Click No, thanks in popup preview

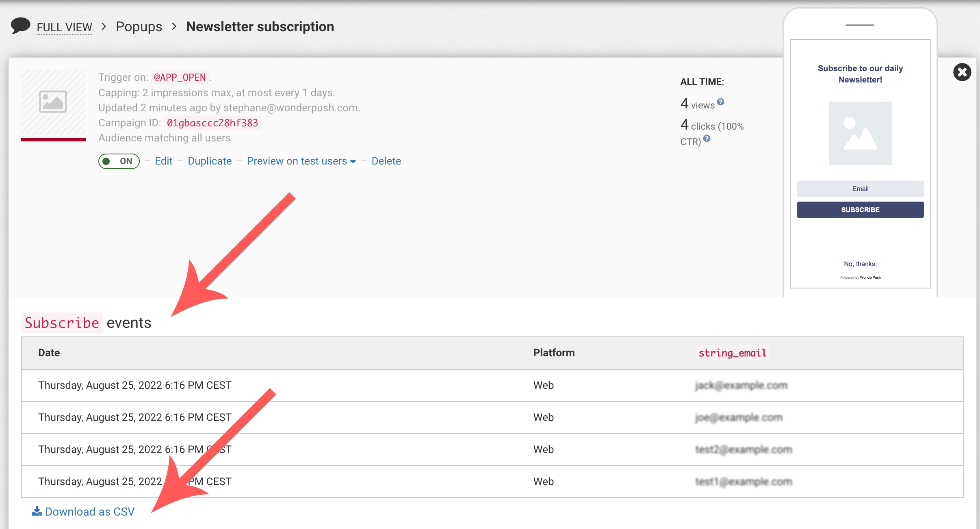tap(860, 264)
